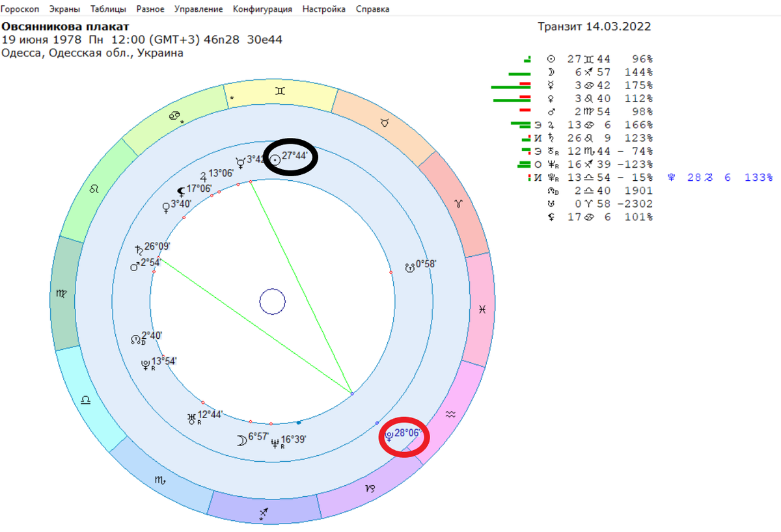Screen dimensions: 781x532
Task: Select the Pisces sign on the zodiac ring
Action: (x=482, y=310)
